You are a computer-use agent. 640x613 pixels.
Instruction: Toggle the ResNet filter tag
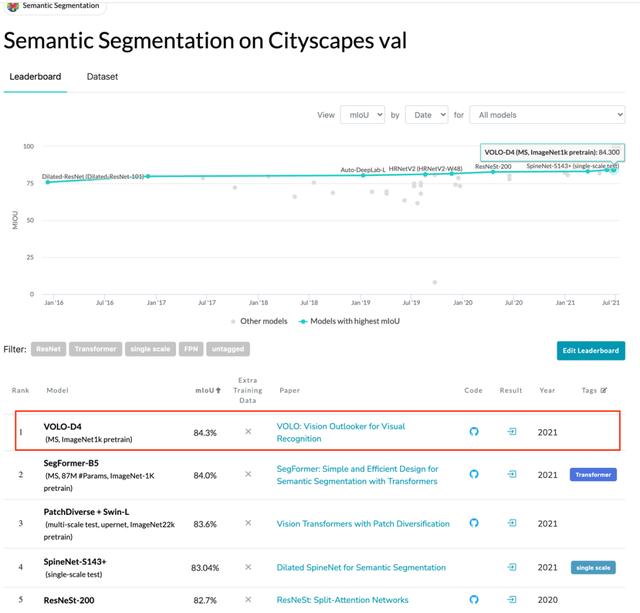point(48,349)
